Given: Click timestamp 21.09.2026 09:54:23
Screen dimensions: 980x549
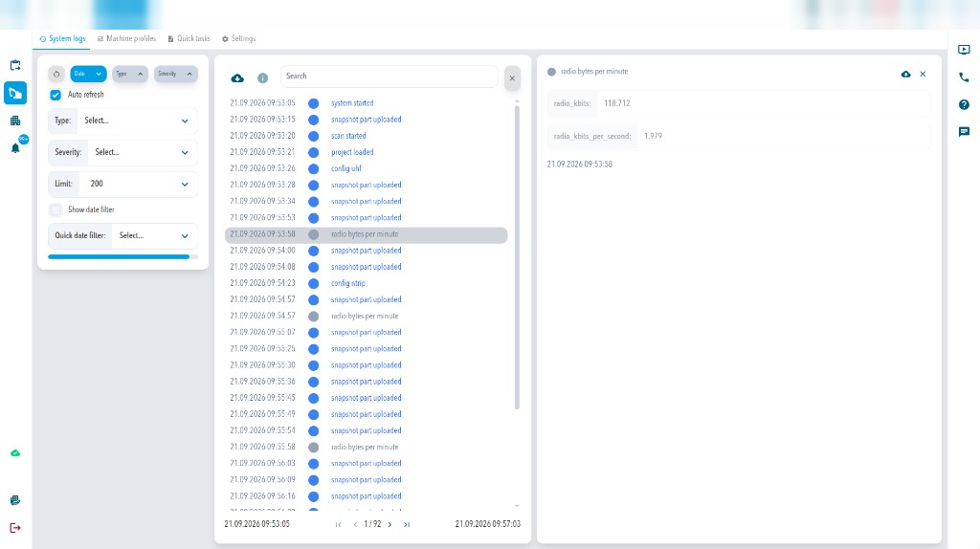Looking at the screenshot, I should (262, 283).
